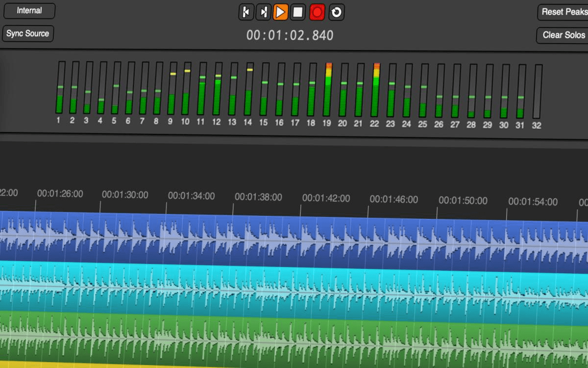Click the channel 4 level meter
Viewport: 588px width, 368px height.
101,87
